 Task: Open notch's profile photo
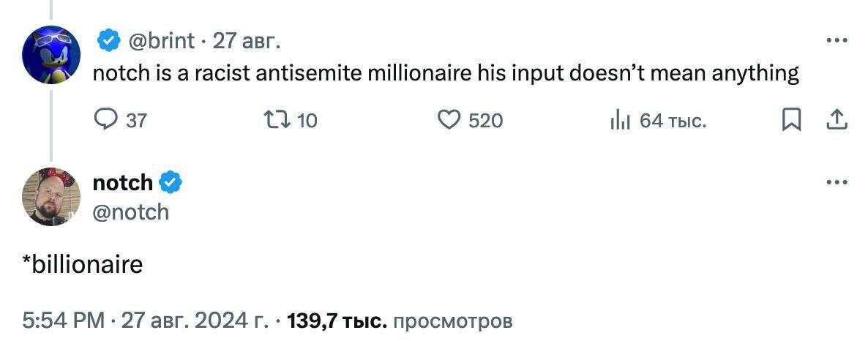click(50, 196)
